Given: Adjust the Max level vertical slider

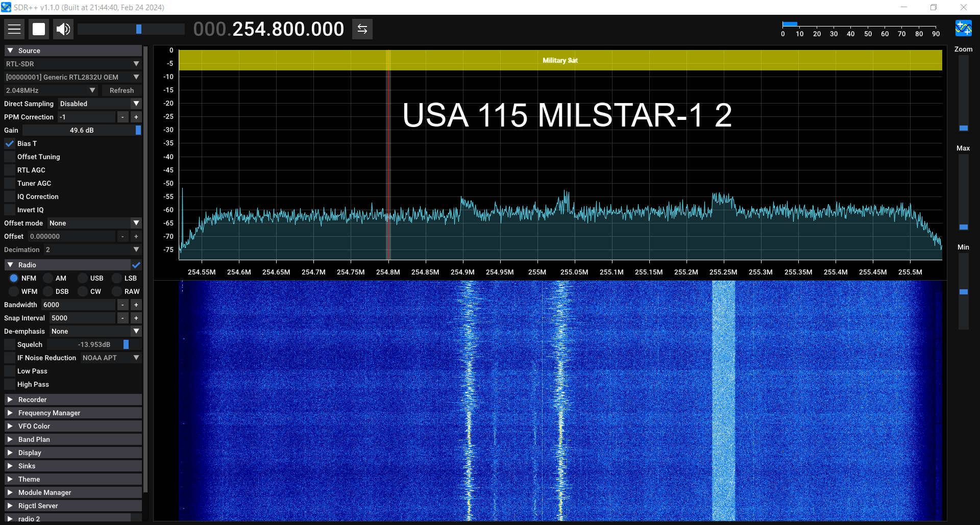Looking at the screenshot, I should pyautogui.click(x=964, y=192).
